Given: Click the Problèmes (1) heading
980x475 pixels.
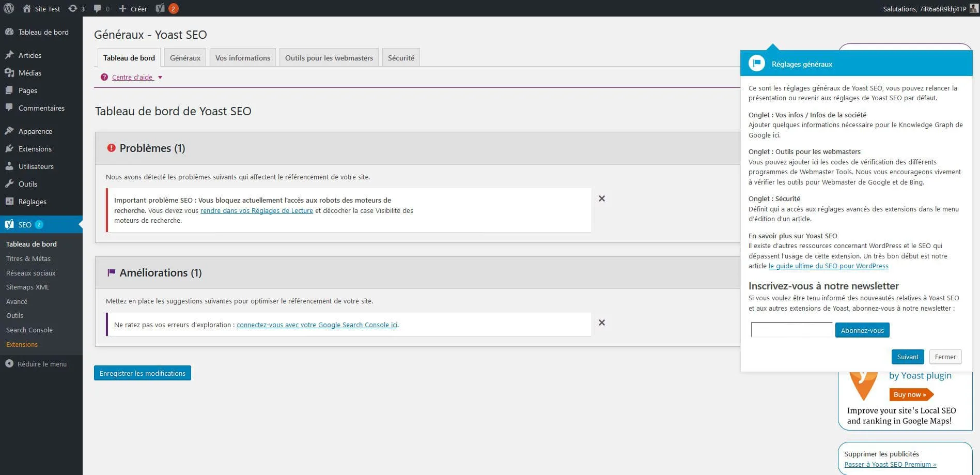Looking at the screenshot, I should coord(152,148).
